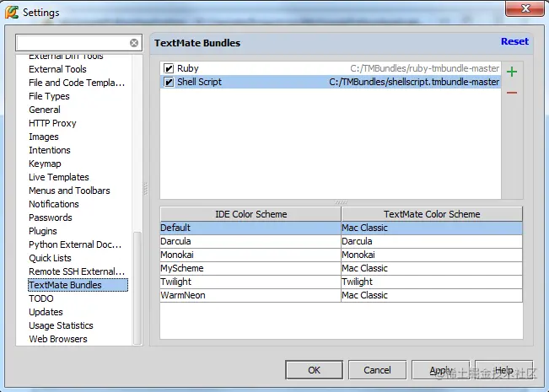Select MyScheme IDE color scheme cell
The image size is (549, 392).
tap(250, 268)
